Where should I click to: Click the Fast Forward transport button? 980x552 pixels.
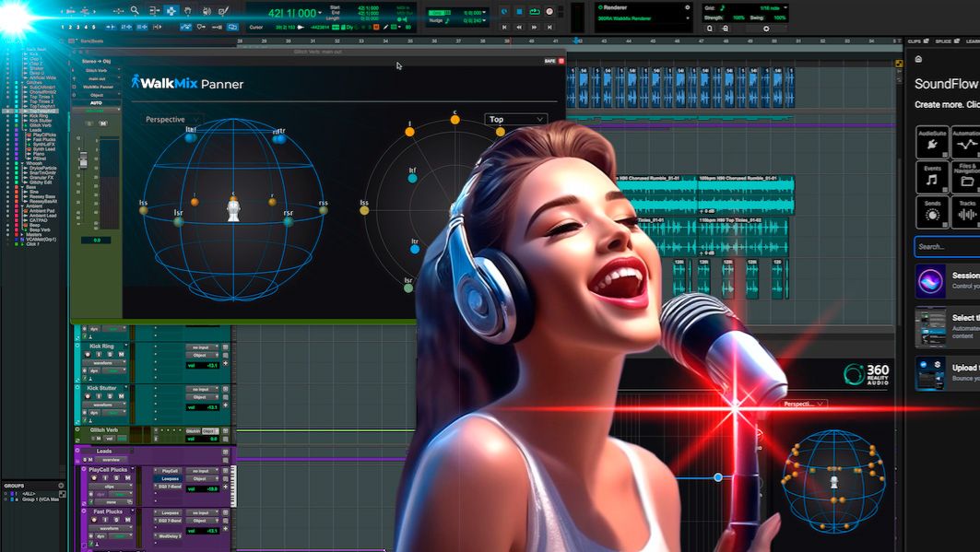[535, 27]
